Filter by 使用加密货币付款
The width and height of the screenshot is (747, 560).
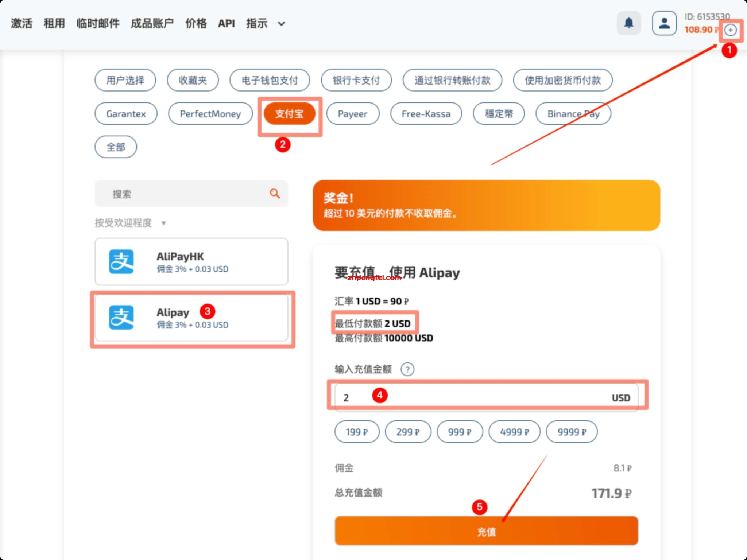coord(562,80)
